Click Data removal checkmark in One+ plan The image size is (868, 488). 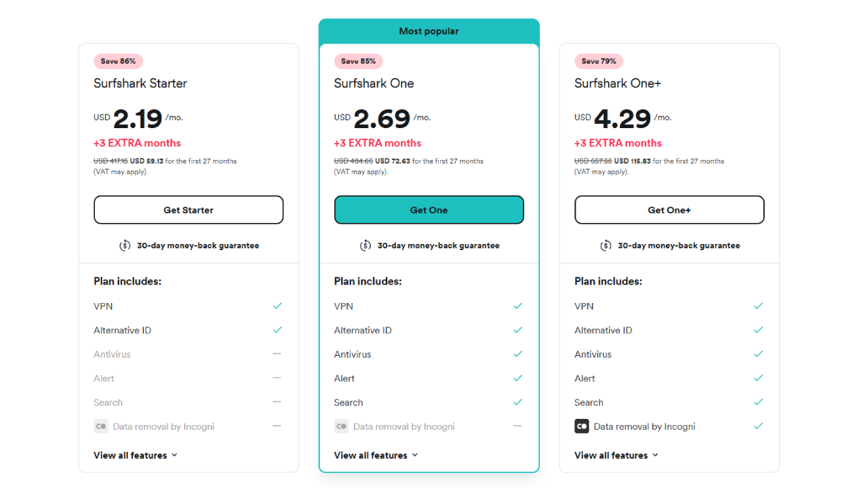(758, 426)
